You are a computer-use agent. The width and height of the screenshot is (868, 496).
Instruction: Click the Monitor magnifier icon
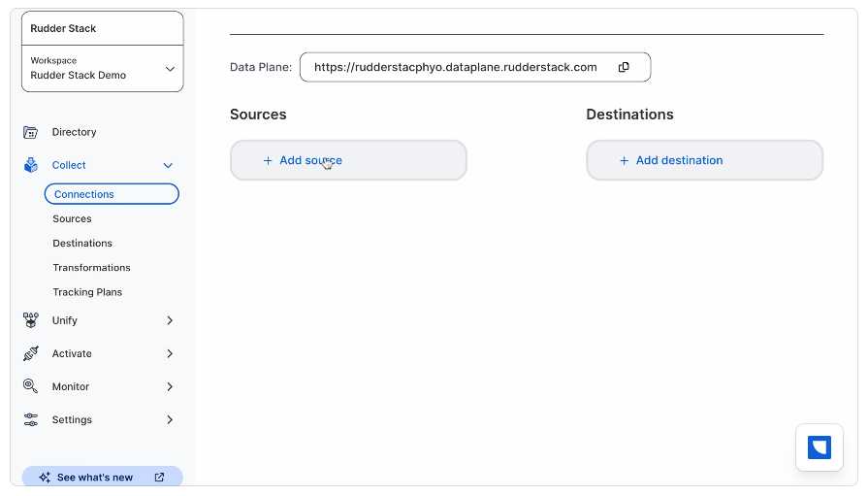pos(30,386)
